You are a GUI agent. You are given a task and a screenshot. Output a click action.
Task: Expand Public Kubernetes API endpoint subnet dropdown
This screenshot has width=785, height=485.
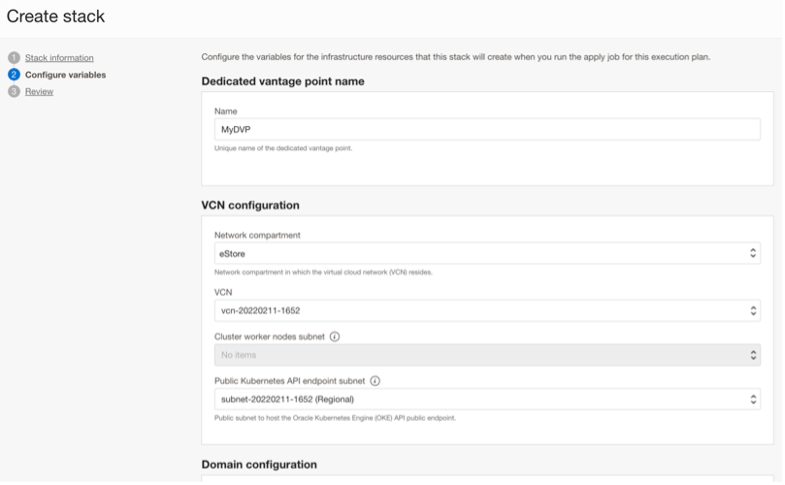click(x=487, y=399)
